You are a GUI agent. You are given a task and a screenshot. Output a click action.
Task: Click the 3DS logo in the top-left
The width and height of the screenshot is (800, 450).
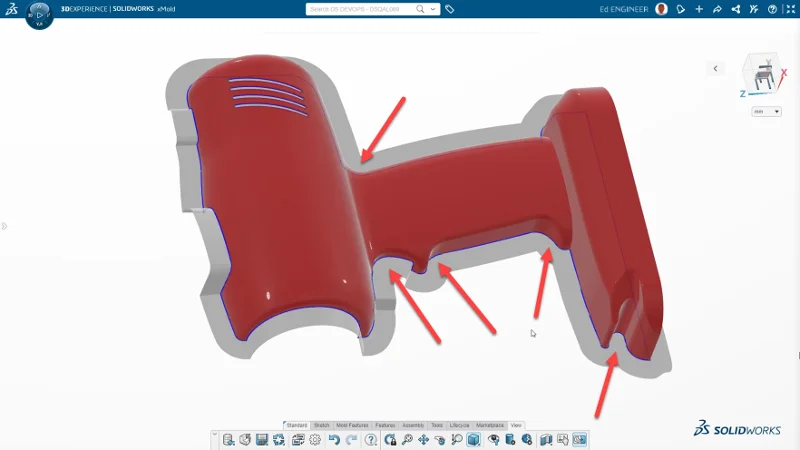[11, 9]
